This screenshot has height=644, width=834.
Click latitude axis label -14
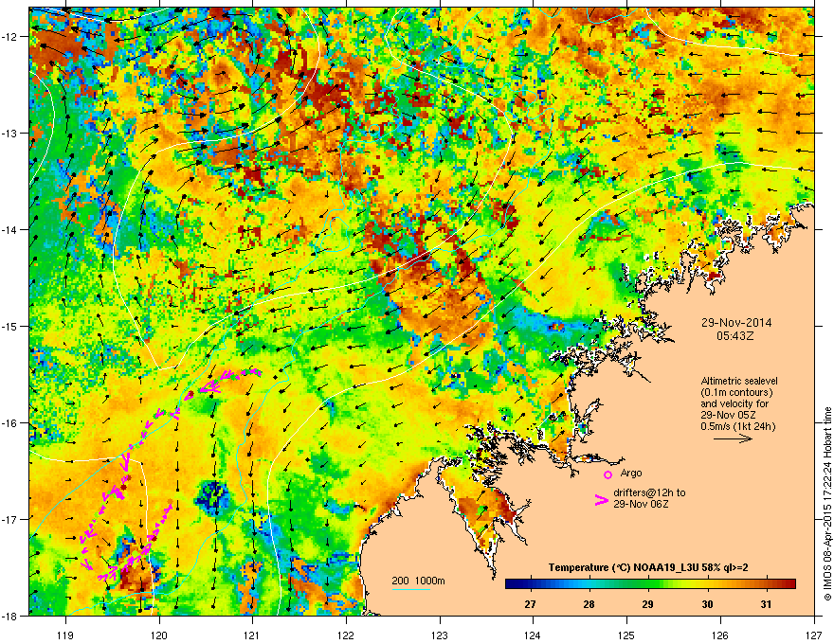tap(9, 229)
